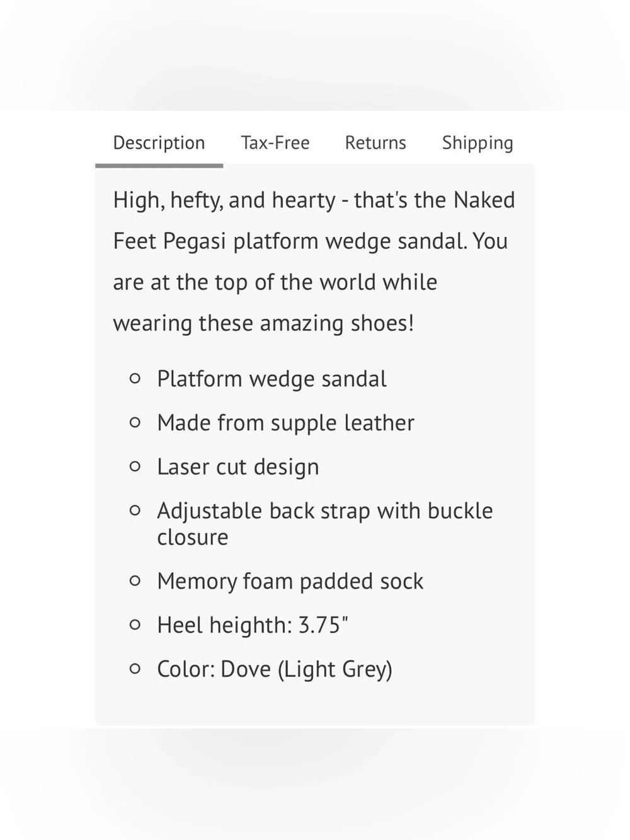Click the 'Memory foam padded sock' line
This screenshot has height=840, width=630.
click(290, 581)
